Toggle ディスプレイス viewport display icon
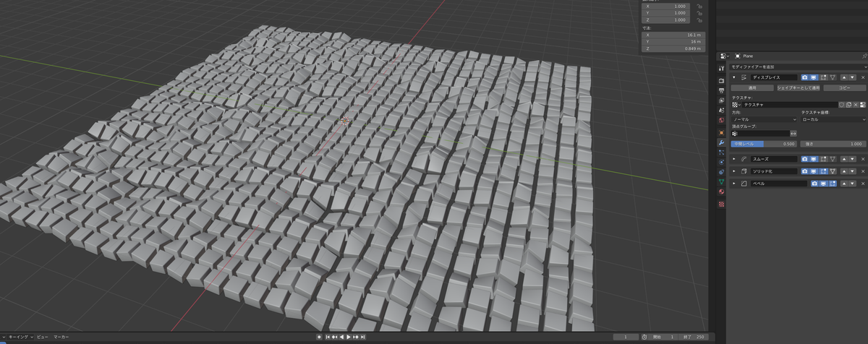The height and width of the screenshot is (344, 868). pyautogui.click(x=814, y=77)
